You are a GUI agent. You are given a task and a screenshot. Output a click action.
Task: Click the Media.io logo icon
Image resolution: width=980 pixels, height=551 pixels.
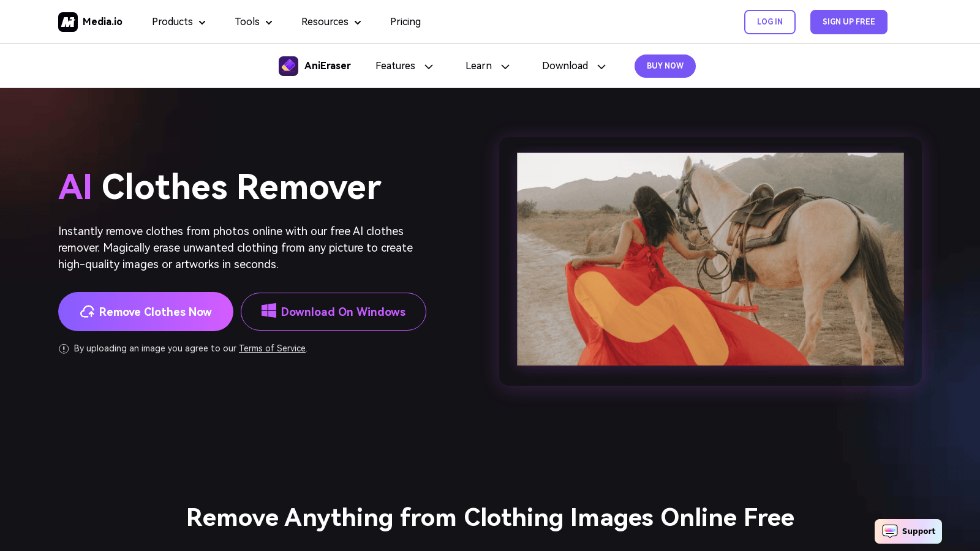point(68,22)
